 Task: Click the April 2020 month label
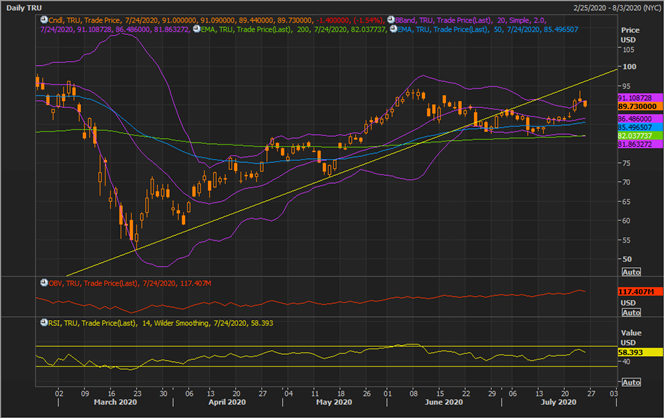click(227, 402)
